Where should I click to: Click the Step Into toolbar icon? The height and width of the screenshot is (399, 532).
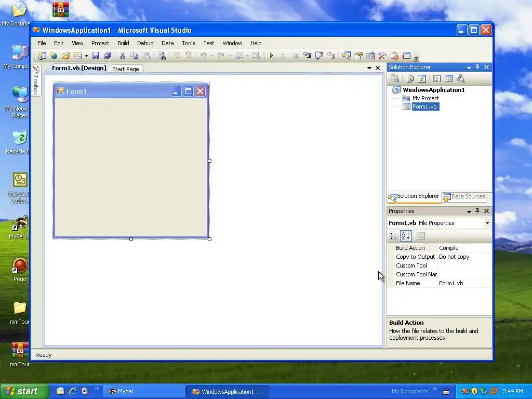click(307, 56)
